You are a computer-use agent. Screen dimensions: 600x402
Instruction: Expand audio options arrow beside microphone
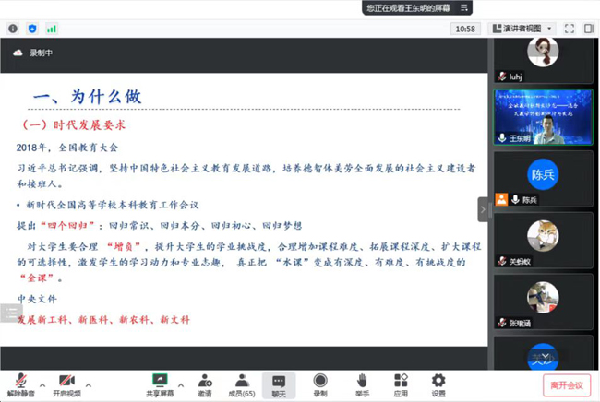click(42, 380)
